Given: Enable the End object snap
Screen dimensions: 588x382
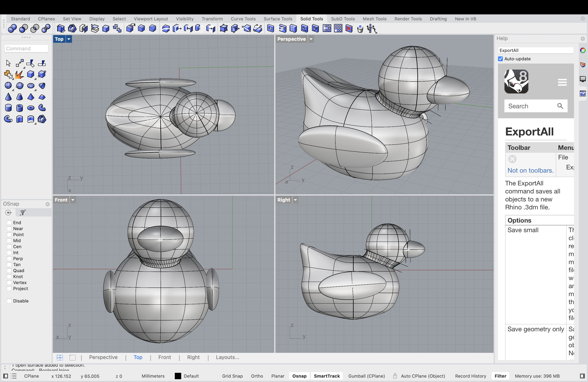Looking at the screenshot, I should click(x=9, y=223).
